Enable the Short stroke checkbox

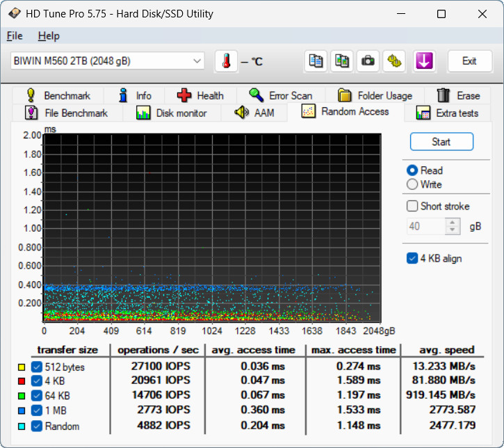click(x=412, y=206)
